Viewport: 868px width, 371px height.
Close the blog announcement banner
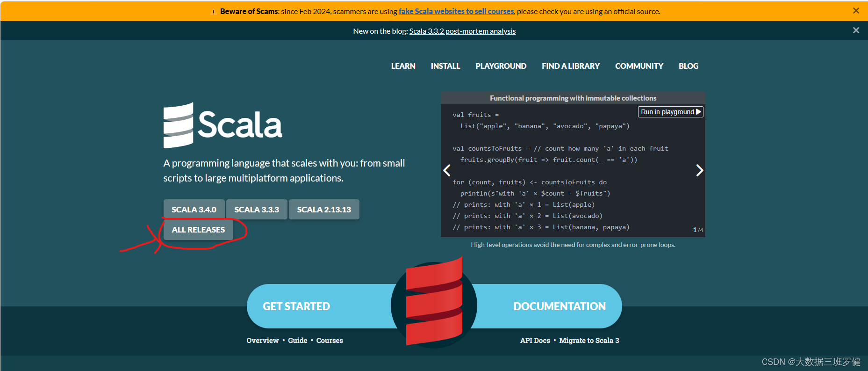856,30
